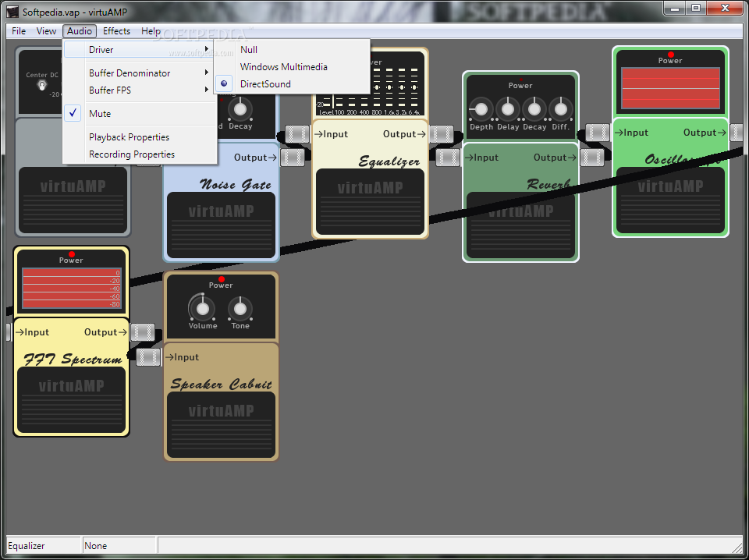Click the 'Speaker Cabnit' pedal label
The height and width of the screenshot is (560, 749).
(221, 385)
